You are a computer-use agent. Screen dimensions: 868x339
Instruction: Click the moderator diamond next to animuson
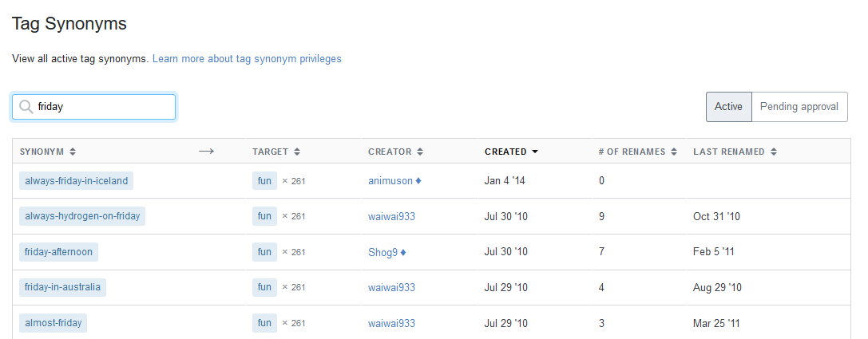tap(418, 181)
